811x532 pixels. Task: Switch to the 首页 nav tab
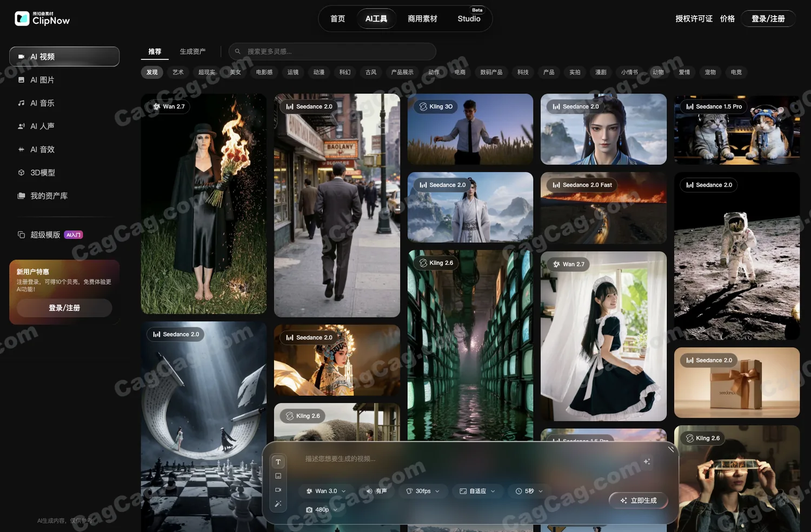[338, 19]
